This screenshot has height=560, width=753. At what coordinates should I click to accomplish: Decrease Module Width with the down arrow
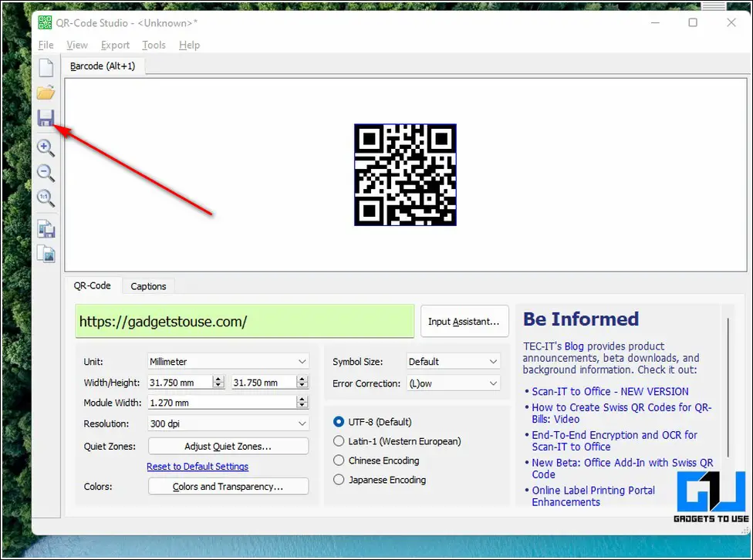coord(302,406)
